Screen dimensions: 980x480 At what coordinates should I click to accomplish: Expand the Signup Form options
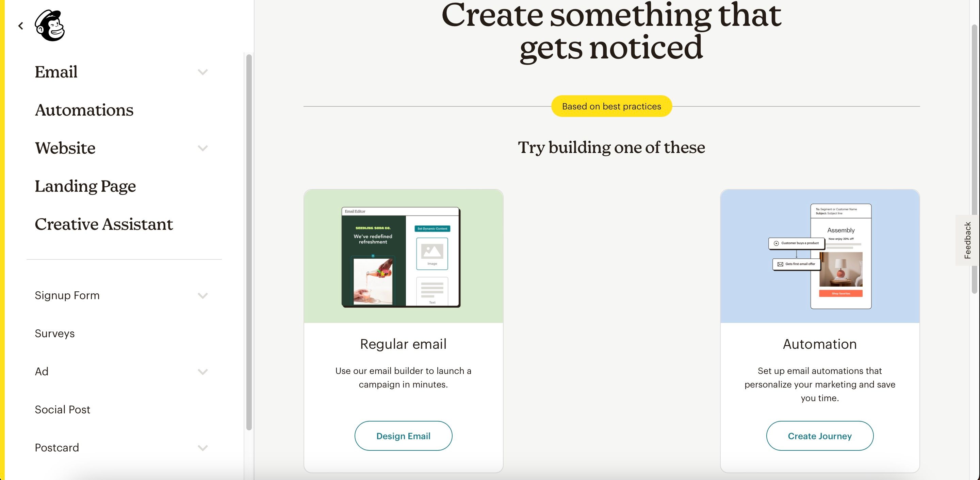pos(202,295)
